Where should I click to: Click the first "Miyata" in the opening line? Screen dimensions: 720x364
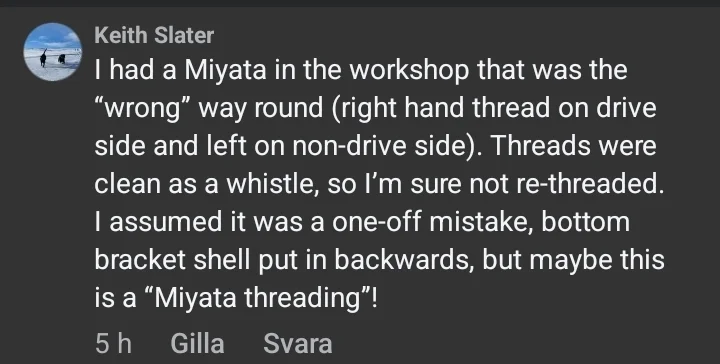pyautogui.click(x=225, y=71)
